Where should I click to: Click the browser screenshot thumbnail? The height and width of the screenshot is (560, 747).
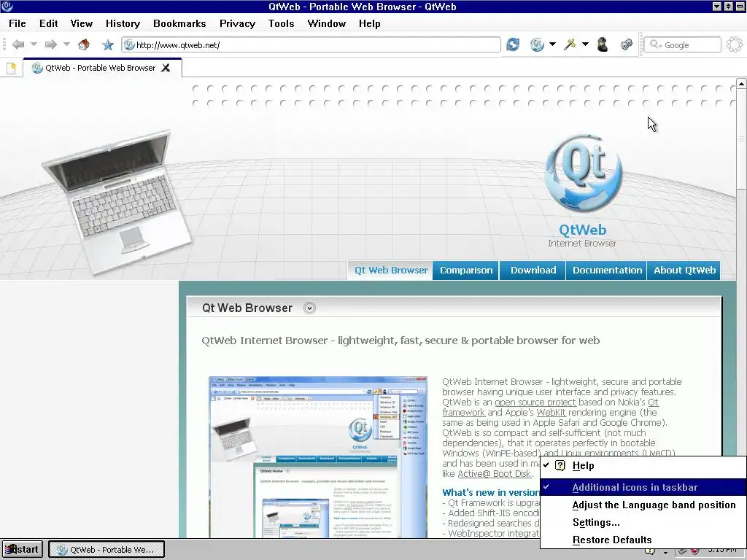318,457
